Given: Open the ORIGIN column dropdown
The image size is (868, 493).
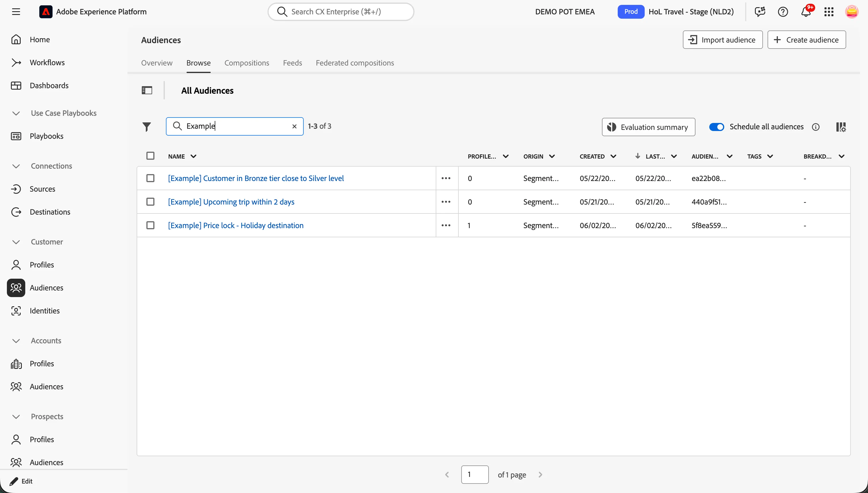Looking at the screenshot, I should (552, 156).
